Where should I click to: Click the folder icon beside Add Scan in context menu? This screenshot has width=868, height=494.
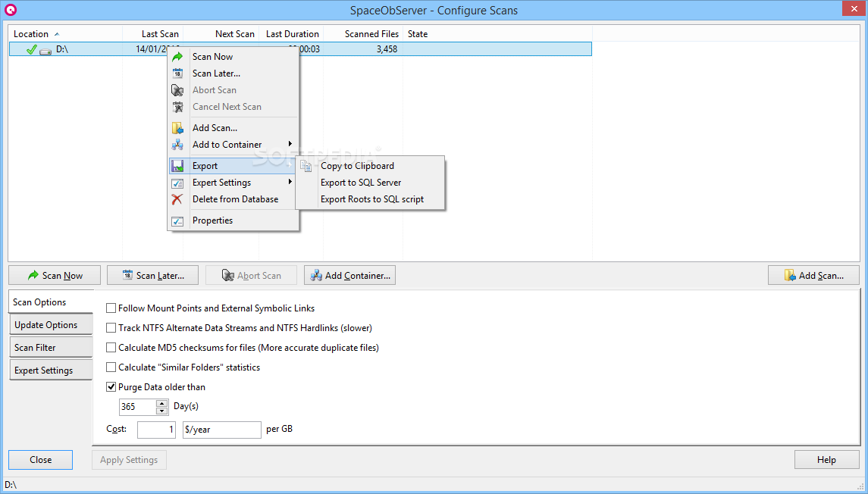coord(177,128)
